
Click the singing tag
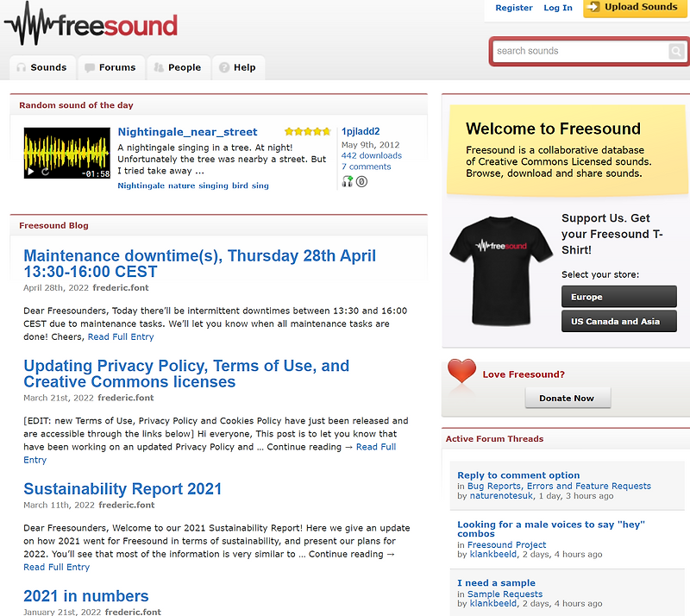213,185
